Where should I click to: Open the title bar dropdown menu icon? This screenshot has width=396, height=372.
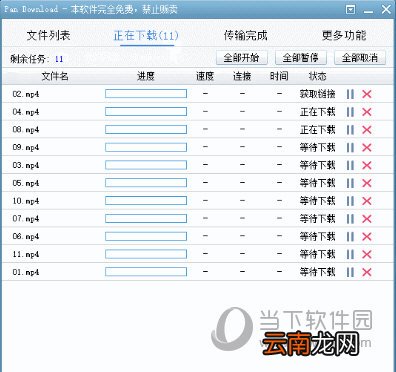pos(351,9)
